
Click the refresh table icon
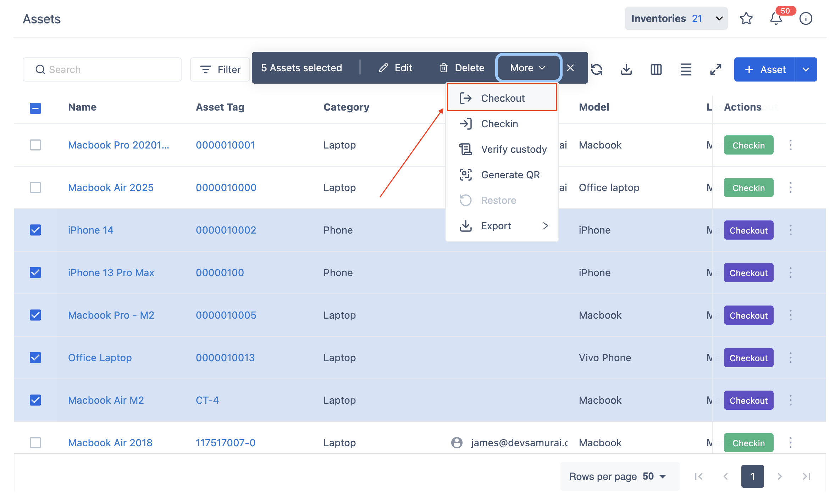point(597,69)
